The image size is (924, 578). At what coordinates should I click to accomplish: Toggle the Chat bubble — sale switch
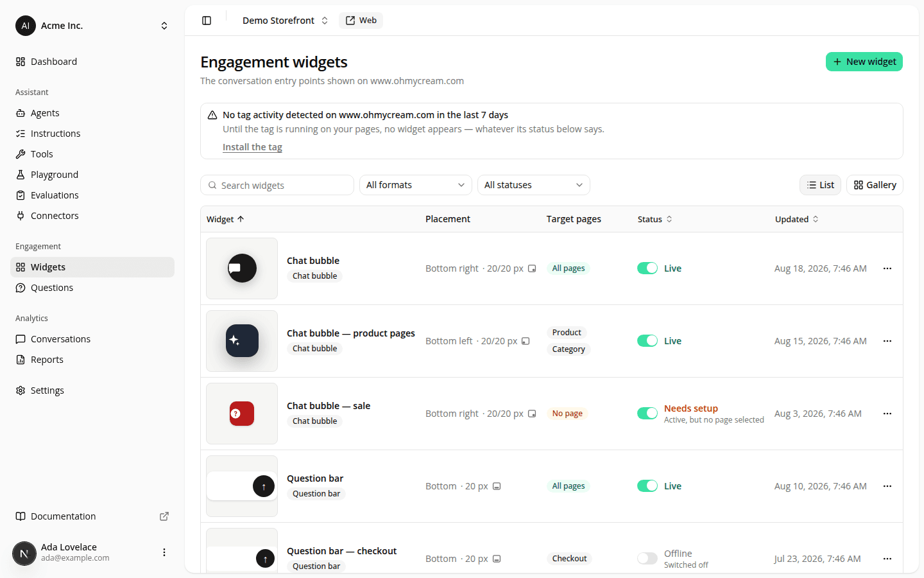point(647,414)
